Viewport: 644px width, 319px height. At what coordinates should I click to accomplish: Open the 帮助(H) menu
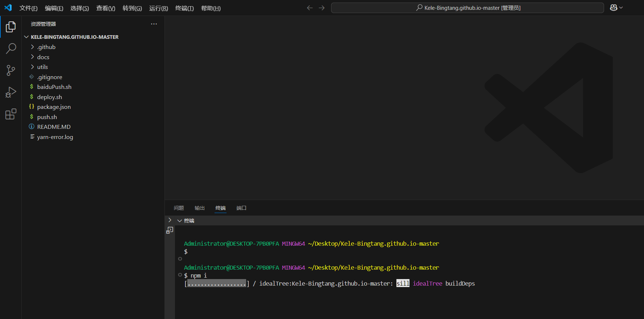(x=211, y=8)
